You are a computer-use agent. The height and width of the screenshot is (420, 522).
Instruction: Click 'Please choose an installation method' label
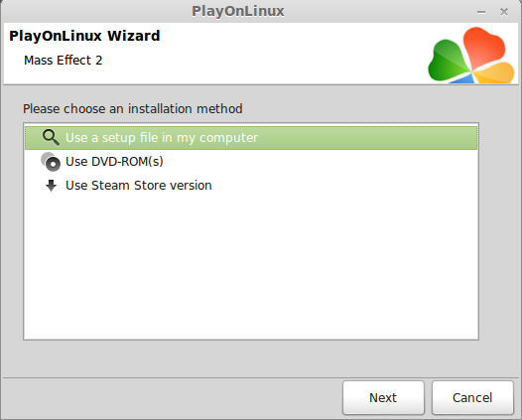(133, 109)
